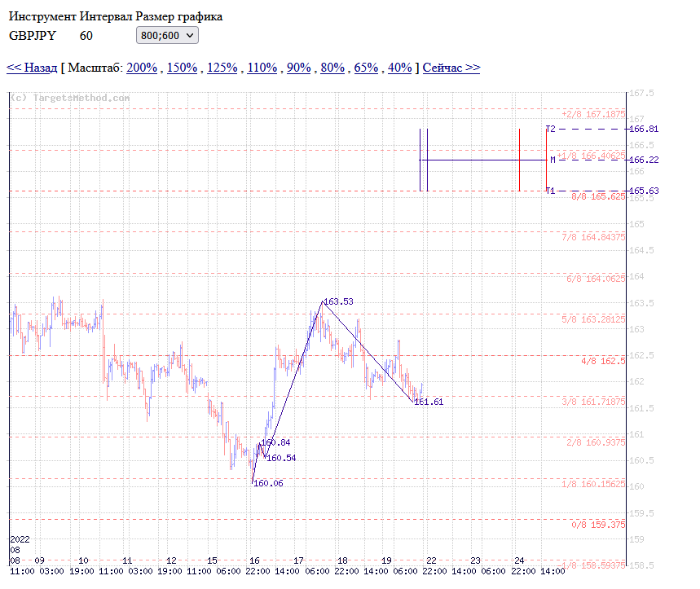Click the interval value 60
This screenshot has height=589, width=700.
[x=86, y=36]
